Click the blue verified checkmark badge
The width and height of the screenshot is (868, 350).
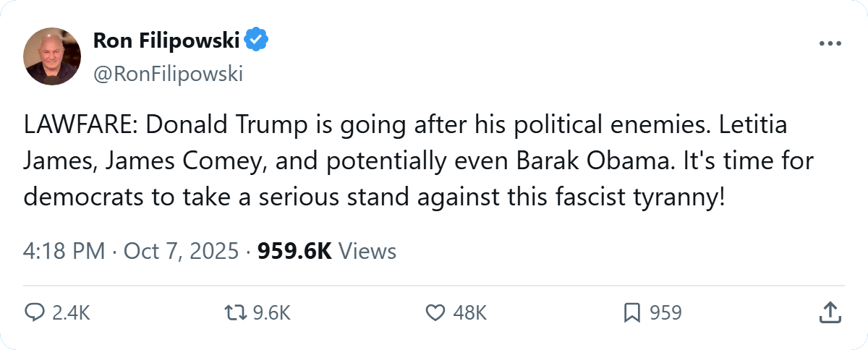(256, 42)
